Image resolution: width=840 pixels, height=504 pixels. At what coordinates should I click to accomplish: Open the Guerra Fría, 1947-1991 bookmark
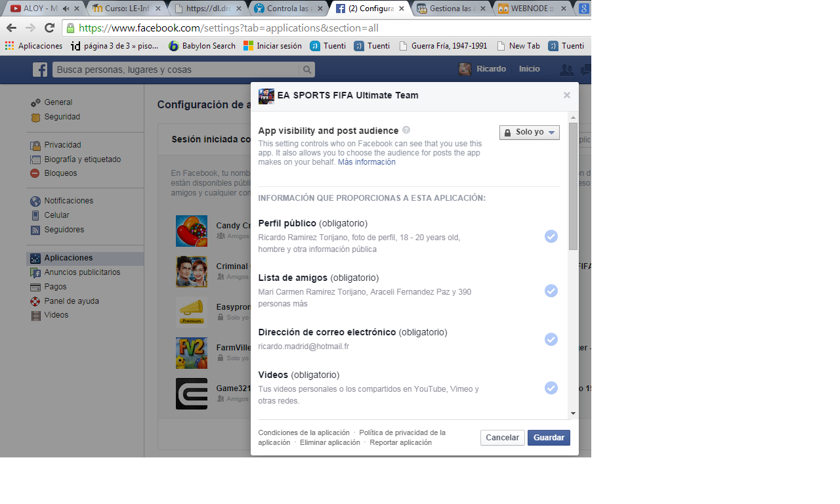(443, 46)
